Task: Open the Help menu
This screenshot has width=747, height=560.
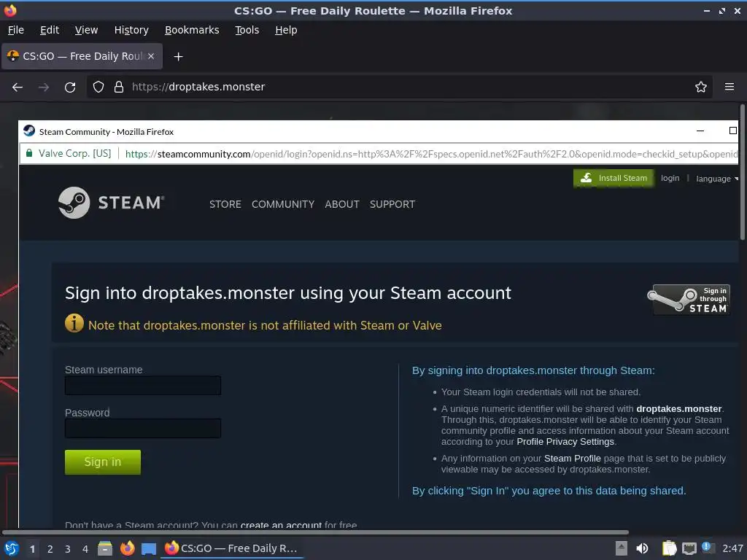Action: click(x=286, y=30)
